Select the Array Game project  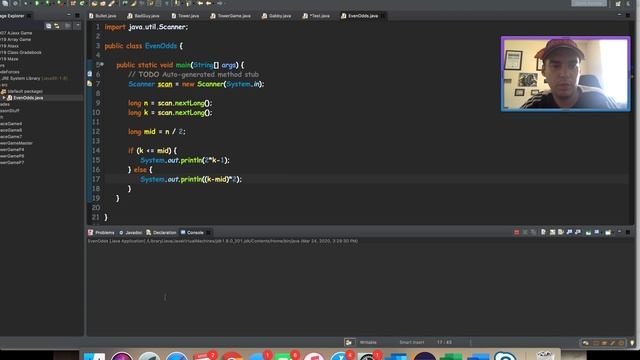point(16,40)
